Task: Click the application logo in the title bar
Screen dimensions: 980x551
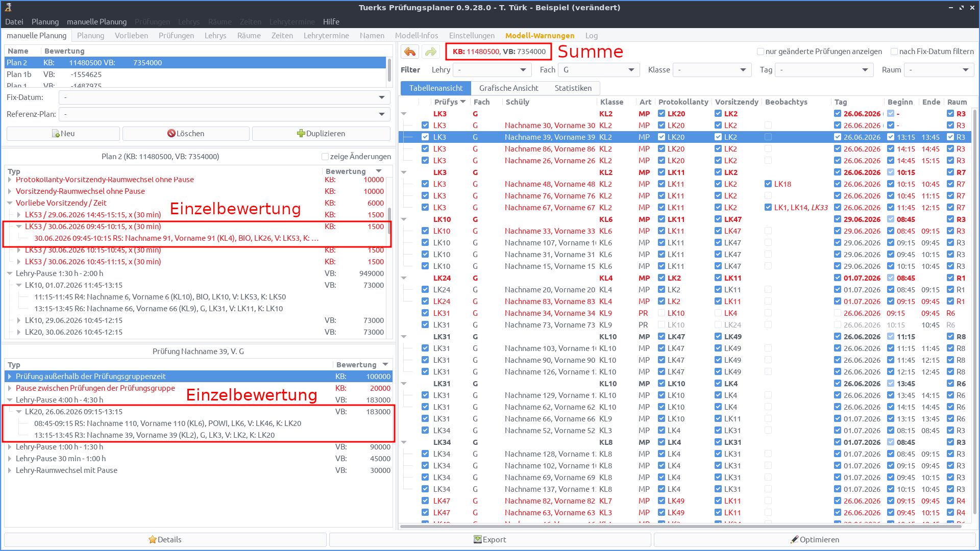Action: point(7,7)
